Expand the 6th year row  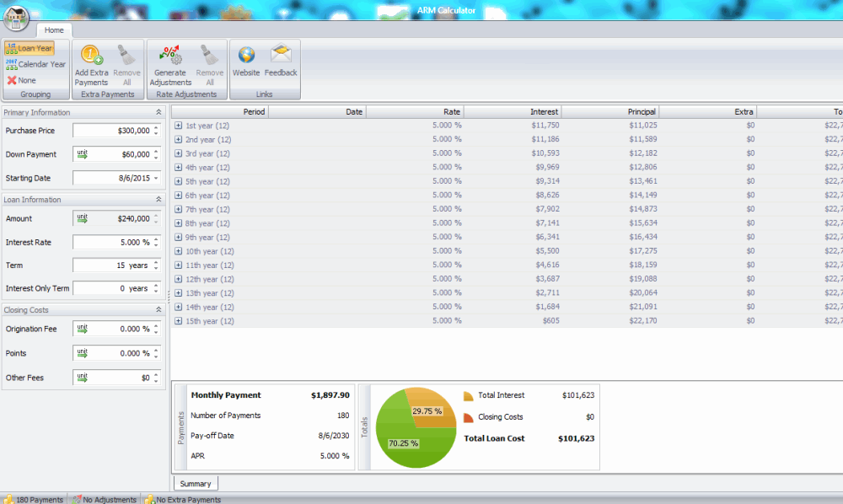coord(179,195)
